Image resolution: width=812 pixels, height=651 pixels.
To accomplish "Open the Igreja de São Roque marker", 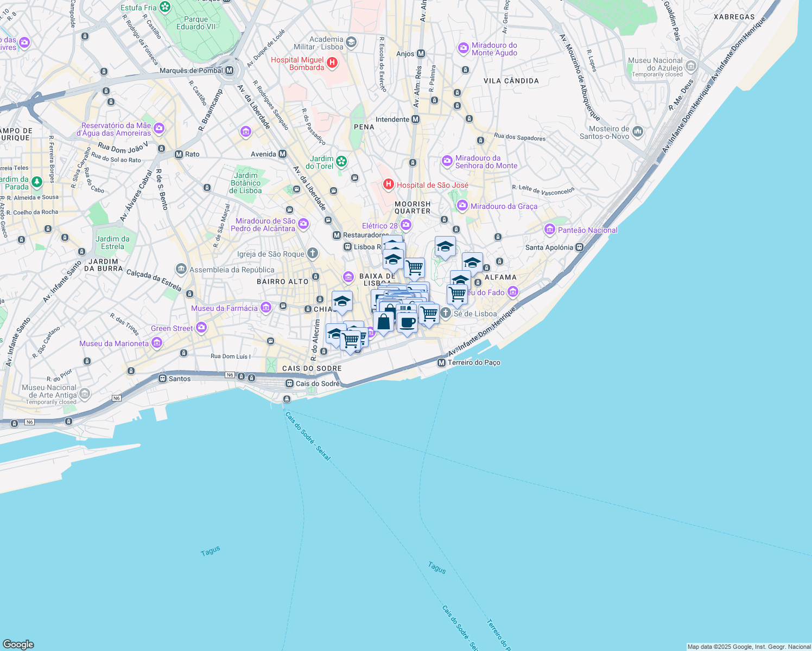I will click(x=313, y=253).
